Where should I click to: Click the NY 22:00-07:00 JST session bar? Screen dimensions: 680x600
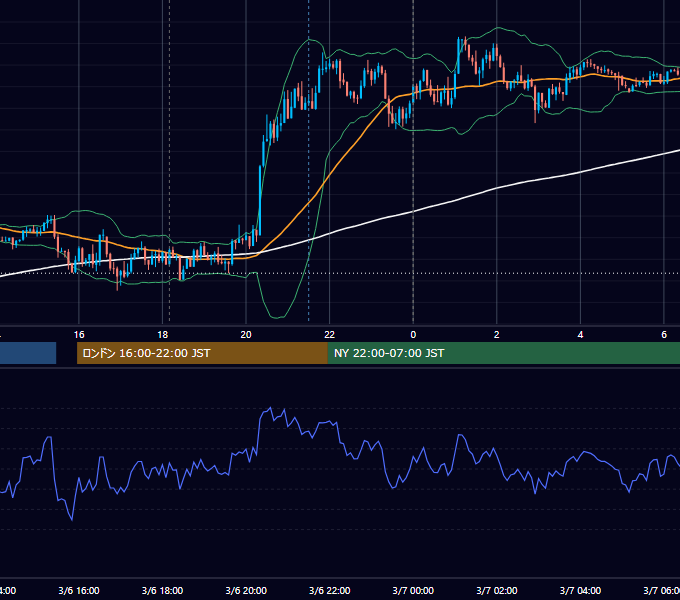point(503,353)
